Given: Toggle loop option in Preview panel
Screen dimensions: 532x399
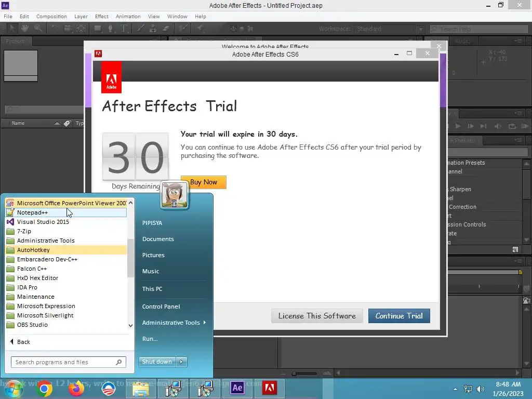Looking at the screenshot, I should (x=512, y=126).
